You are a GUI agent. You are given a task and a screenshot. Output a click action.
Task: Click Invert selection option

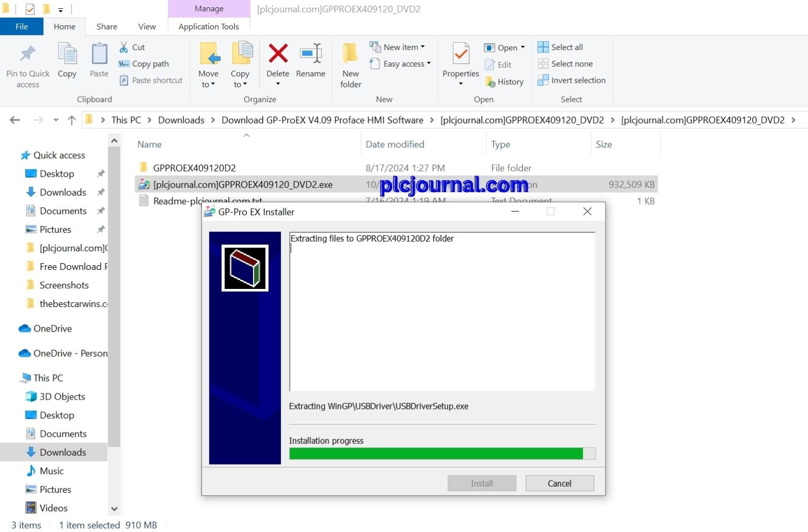571,80
